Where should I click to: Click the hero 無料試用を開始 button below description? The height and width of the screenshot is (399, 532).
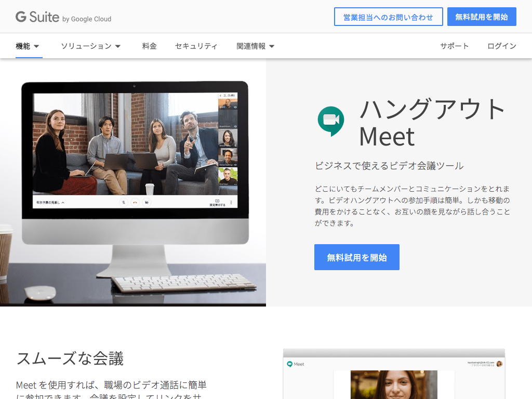(357, 257)
